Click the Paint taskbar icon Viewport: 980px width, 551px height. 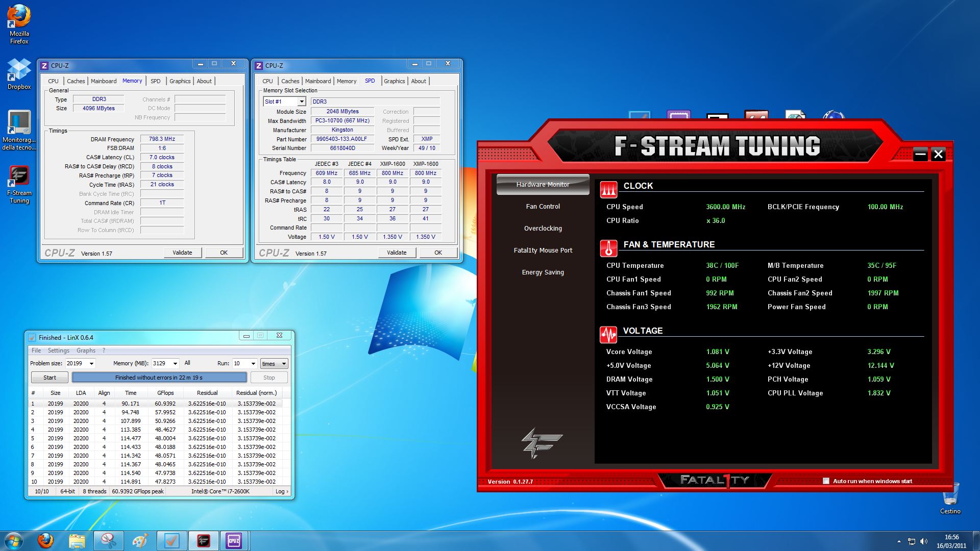click(x=140, y=540)
